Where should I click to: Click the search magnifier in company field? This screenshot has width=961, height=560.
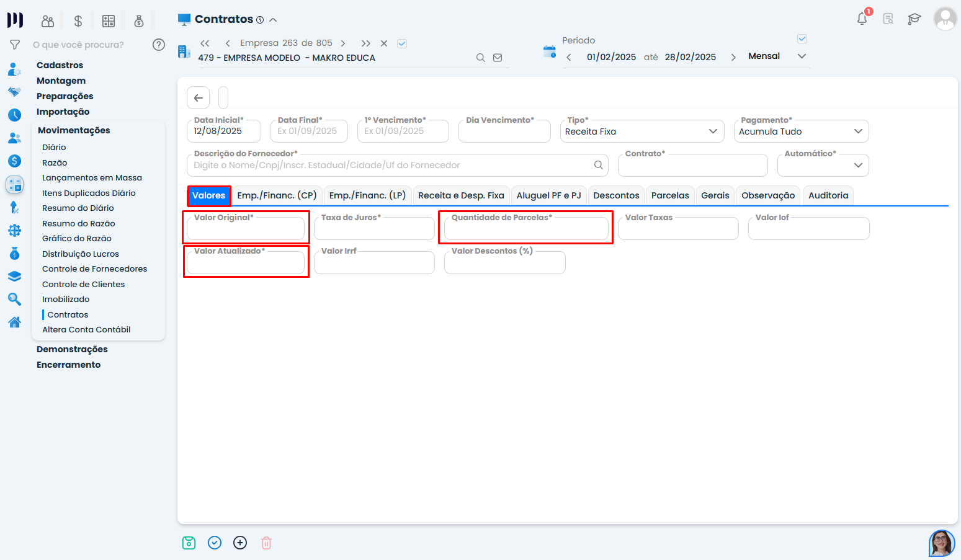click(x=480, y=58)
